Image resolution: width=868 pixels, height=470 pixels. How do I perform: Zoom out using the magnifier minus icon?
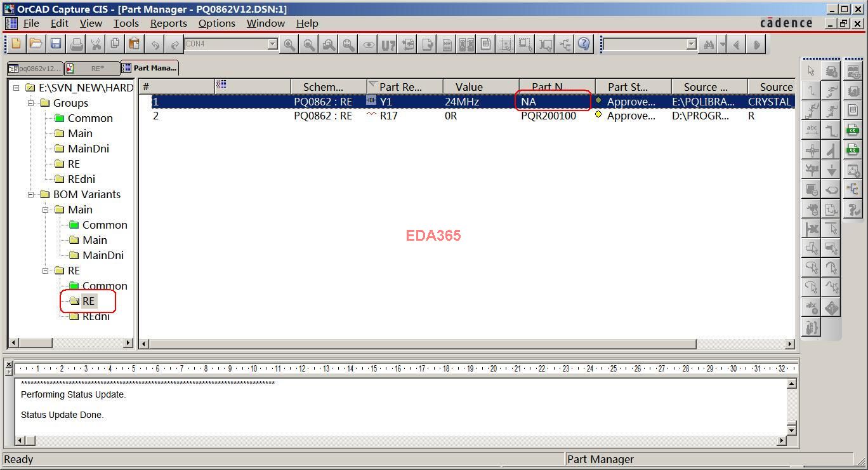(309, 44)
